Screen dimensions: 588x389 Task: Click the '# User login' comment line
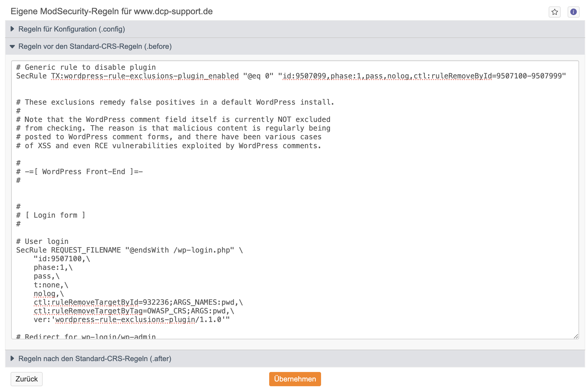click(42, 241)
